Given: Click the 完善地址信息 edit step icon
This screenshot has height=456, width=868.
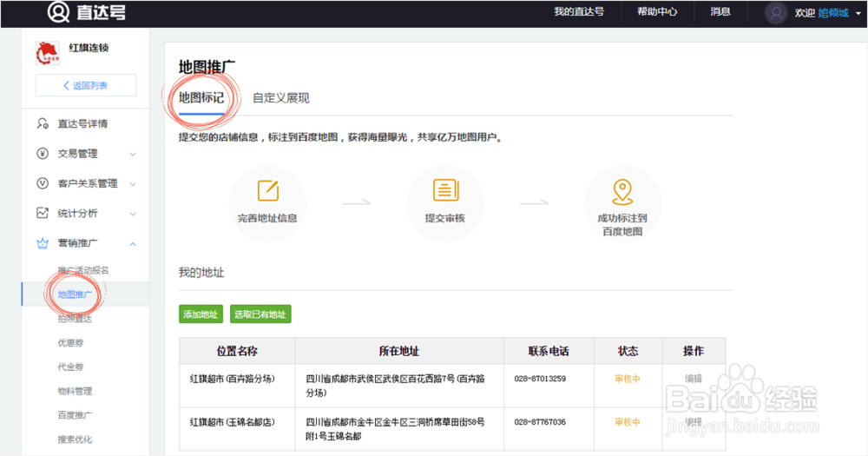Looking at the screenshot, I should [x=268, y=190].
